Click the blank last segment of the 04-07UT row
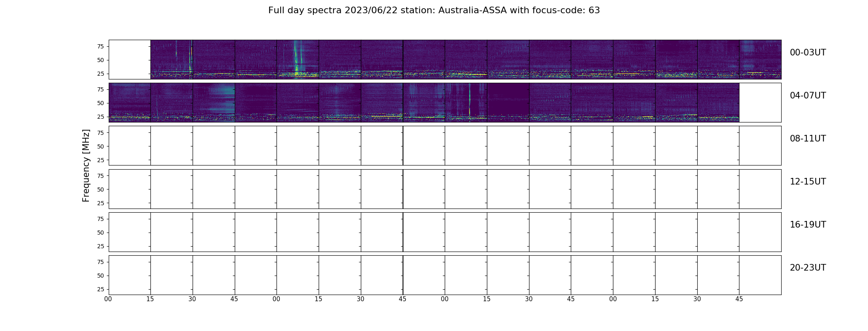Viewport: 868px width, 331px height. 760,102
